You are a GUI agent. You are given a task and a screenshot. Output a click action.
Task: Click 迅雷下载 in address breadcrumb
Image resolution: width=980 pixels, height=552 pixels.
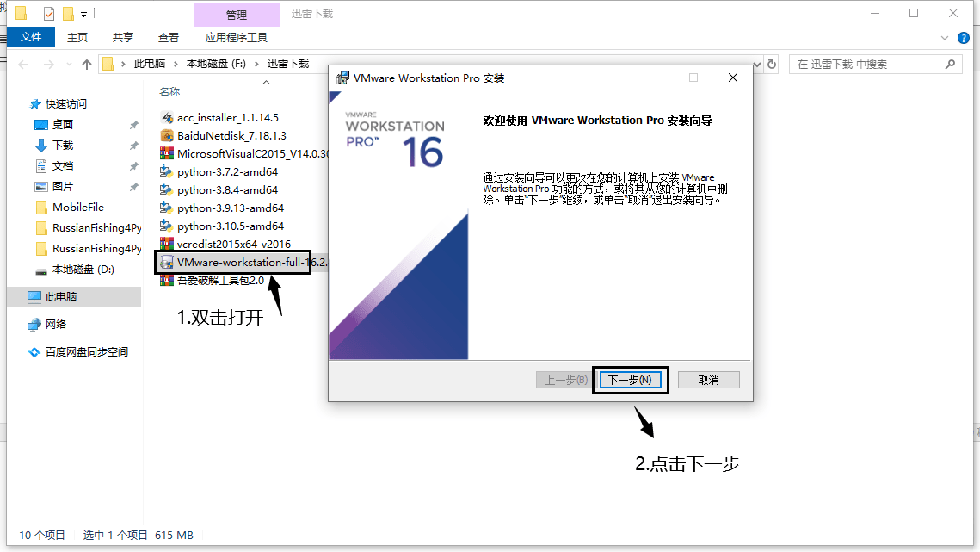[x=288, y=64]
